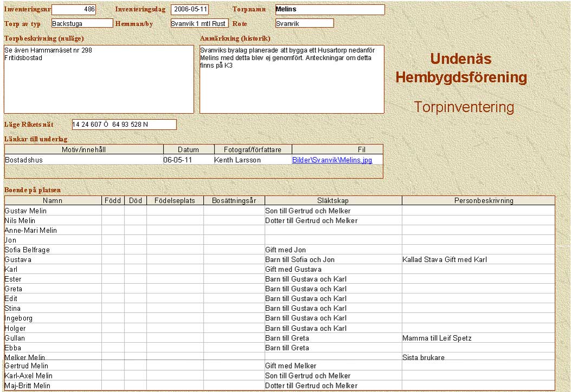Click the Torpnamn field containing Melins
The image size is (571, 392).
coord(329,9)
